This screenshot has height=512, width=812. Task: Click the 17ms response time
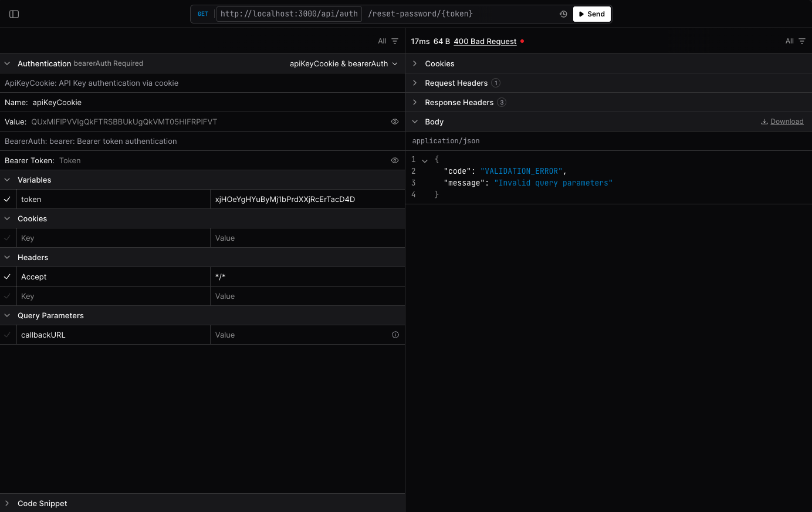[x=420, y=41]
